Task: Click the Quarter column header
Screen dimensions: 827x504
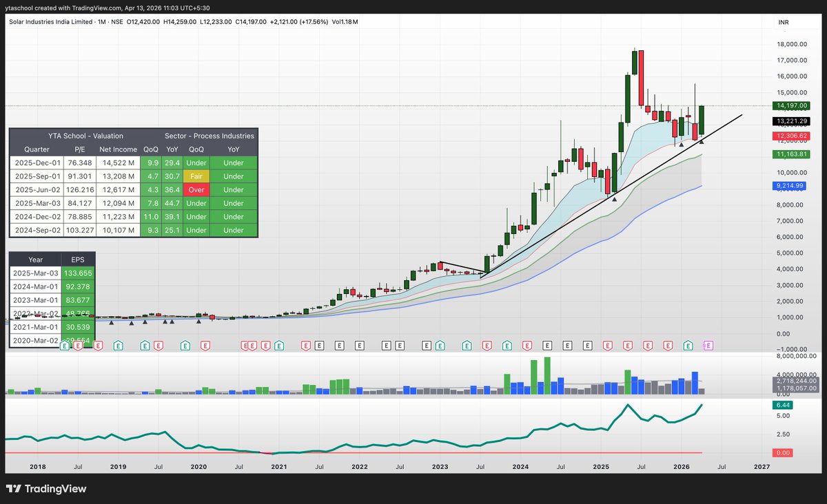Action: click(37, 149)
